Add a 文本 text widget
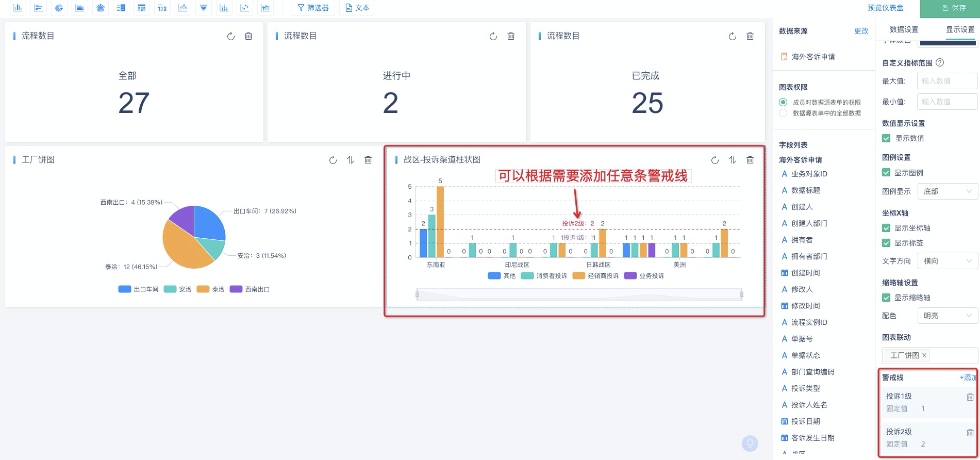Viewport: 980px width, 460px height. 357,8
